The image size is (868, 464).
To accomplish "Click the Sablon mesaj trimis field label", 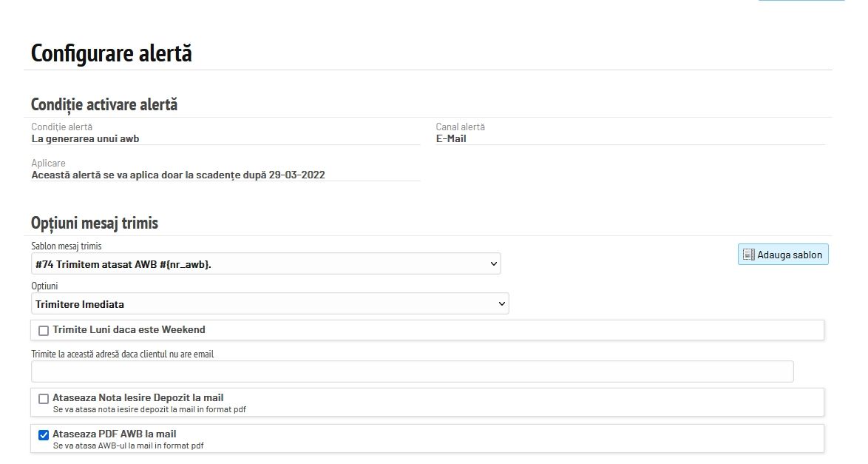I will [67, 246].
